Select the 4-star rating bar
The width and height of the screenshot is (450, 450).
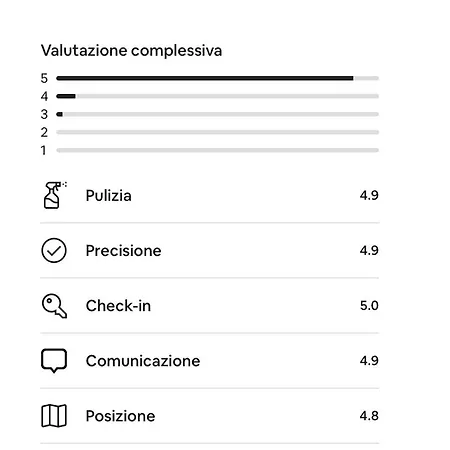pyautogui.click(x=218, y=96)
